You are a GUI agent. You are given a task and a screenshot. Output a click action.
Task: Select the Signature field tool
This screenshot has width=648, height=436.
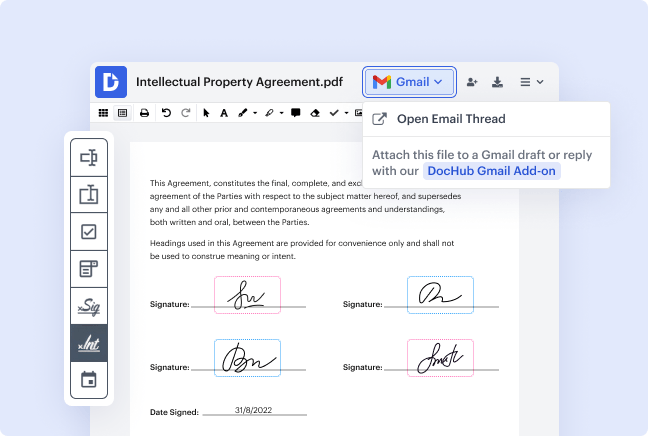tap(88, 306)
